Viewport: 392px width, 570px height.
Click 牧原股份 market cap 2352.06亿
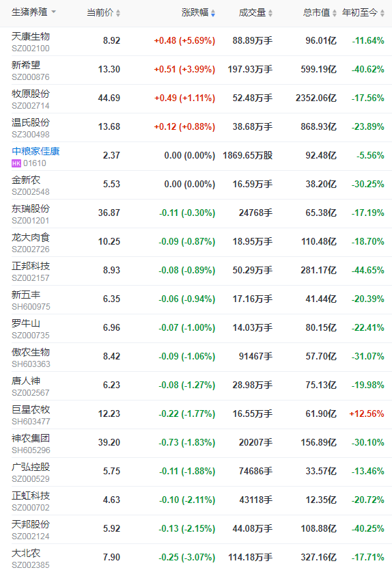click(316, 98)
